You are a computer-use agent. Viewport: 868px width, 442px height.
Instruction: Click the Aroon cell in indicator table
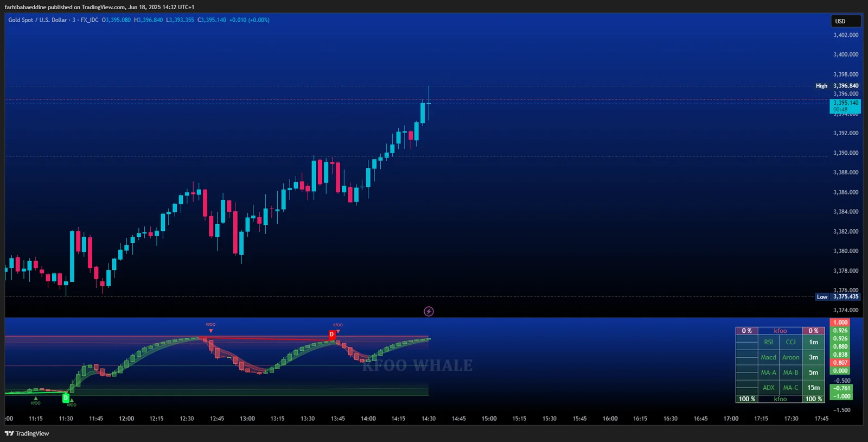790,357
